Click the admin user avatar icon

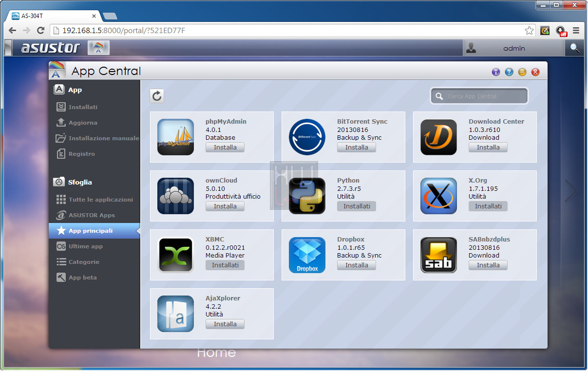[x=471, y=48]
